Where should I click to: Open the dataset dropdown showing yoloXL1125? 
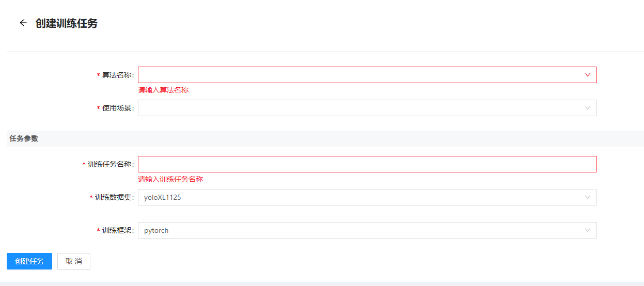pos(362,197)
